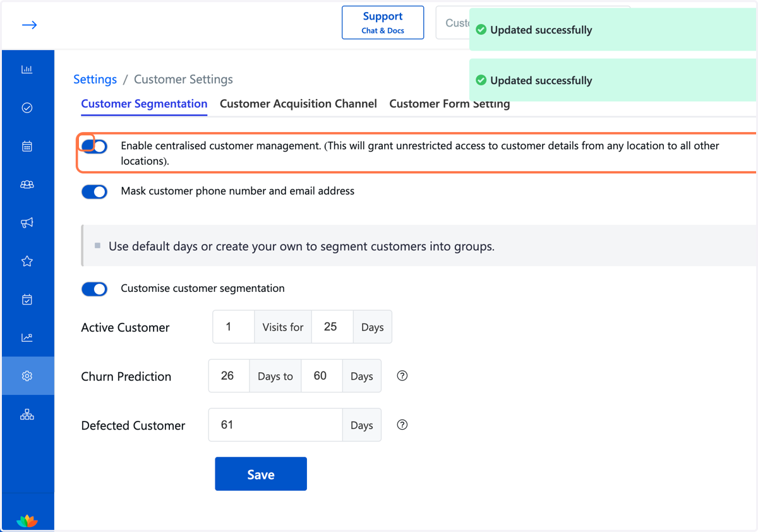
Task: Click the 'Defected Customer' label
Action: point(133,425)
